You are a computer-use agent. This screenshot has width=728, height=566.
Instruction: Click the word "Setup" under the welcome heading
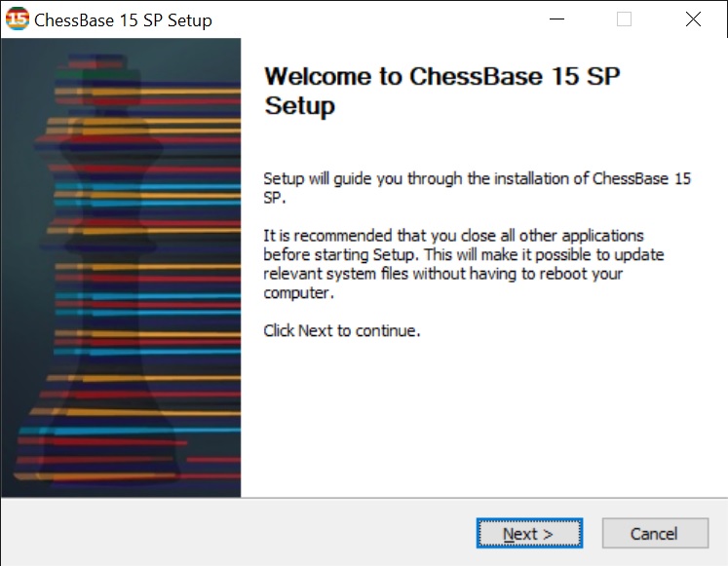[299, 105]
